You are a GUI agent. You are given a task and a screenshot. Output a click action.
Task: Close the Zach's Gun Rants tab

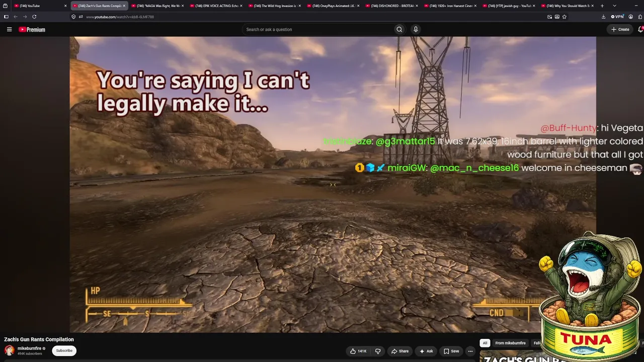pyautogui.click(x=124, y=6)
